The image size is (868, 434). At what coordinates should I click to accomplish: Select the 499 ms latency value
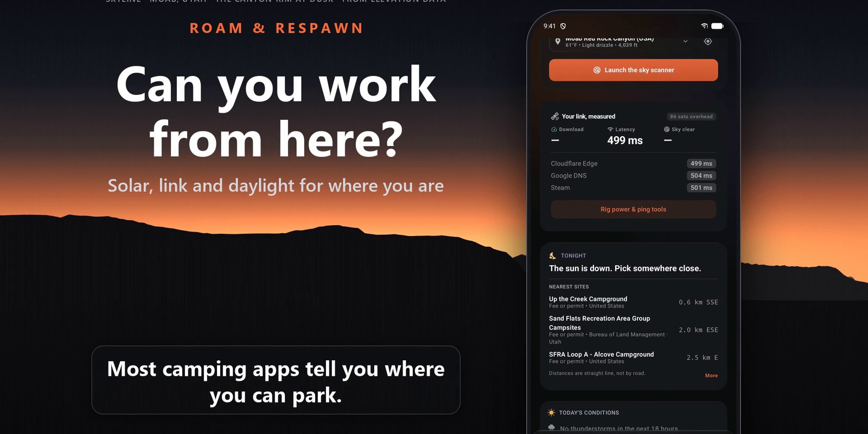[625, 141]
